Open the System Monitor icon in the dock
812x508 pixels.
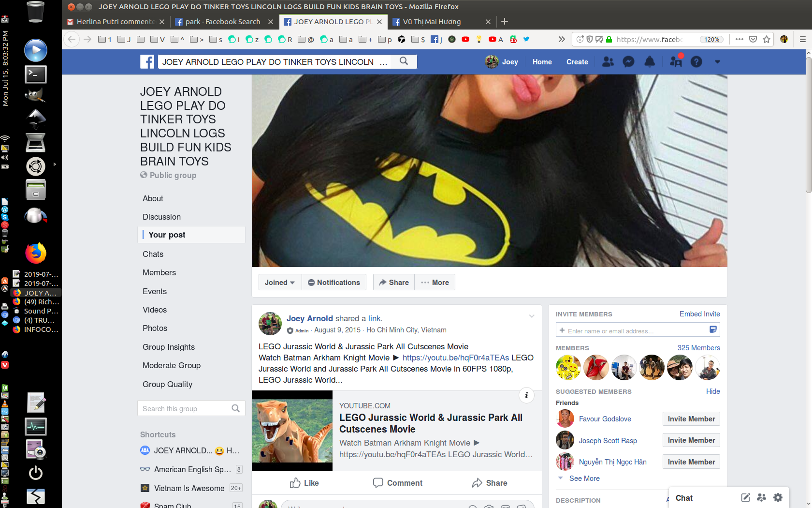click(36, 426)
